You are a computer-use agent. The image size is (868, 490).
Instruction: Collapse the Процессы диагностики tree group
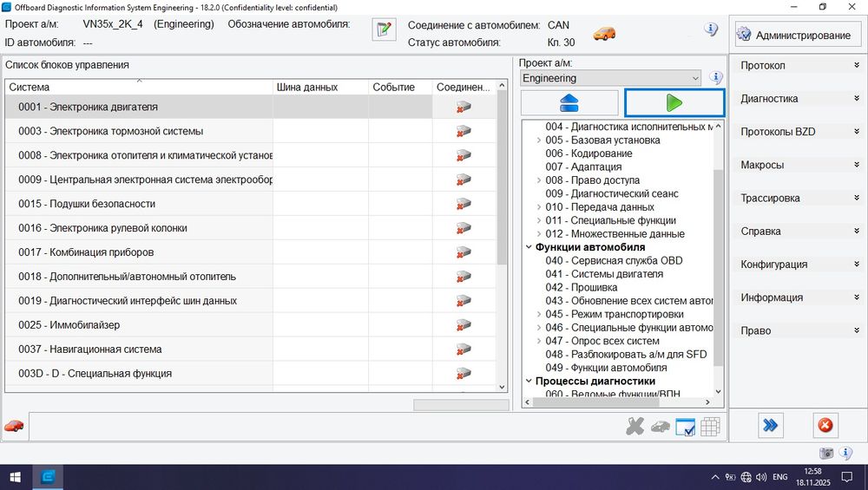(529, 381)
